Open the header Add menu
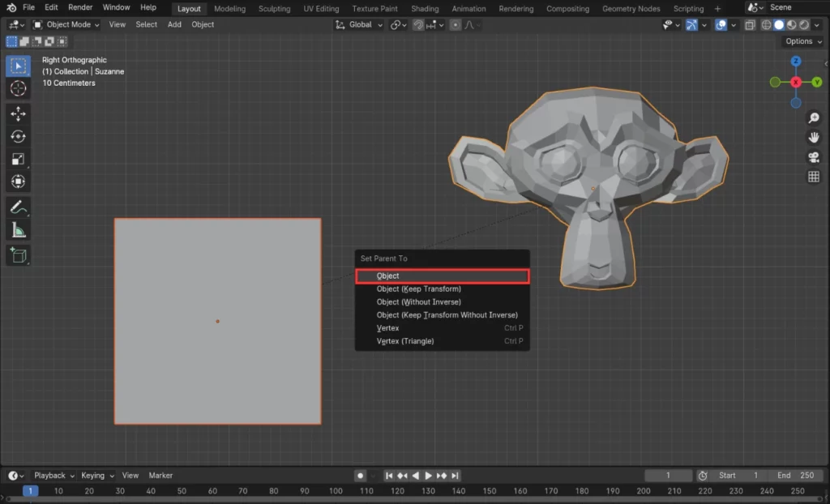This screenshot has height=504, width=830. [174, 25]
